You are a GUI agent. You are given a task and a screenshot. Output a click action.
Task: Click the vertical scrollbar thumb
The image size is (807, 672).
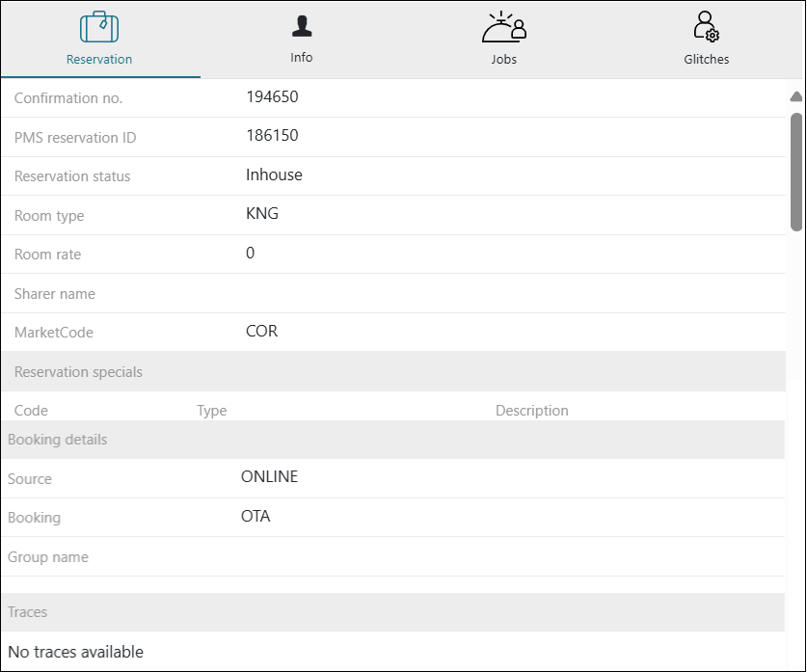tap(795, 172)
